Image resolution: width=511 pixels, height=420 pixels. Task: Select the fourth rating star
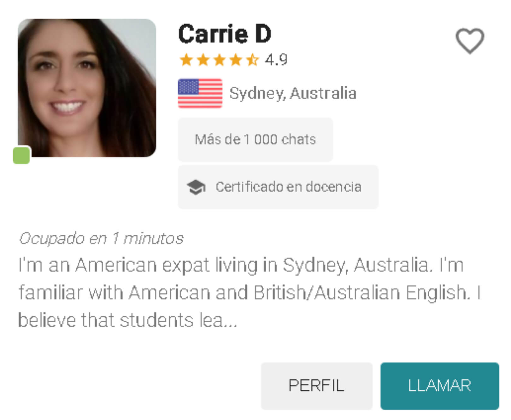(x=236, y=60)
